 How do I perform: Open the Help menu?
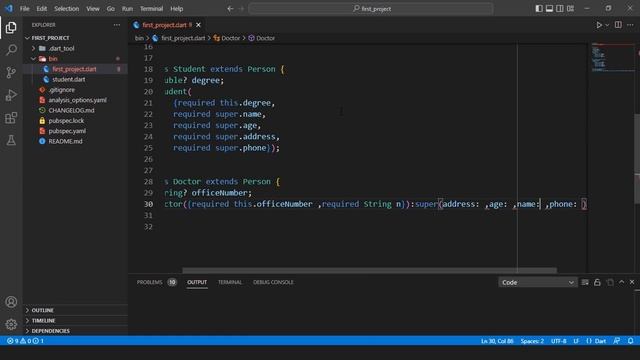(x=177, y=9)
